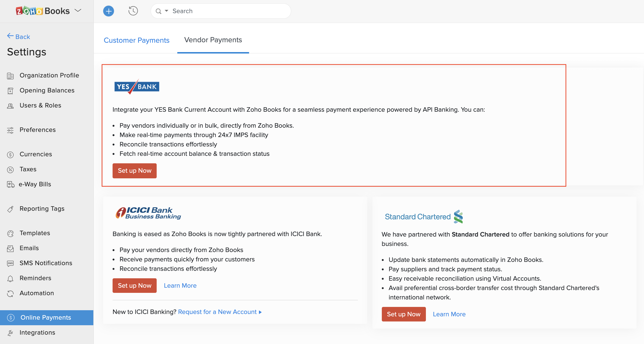Click the Users and Roles sidebar icon
This screenshot has width=644, height=344.
click(11, 105)
